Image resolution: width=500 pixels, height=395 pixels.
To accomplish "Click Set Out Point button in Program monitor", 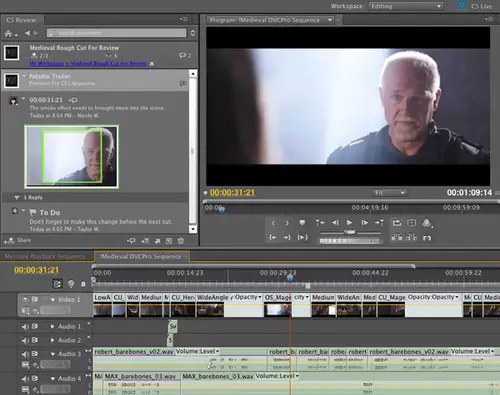I will coord(287,223).
